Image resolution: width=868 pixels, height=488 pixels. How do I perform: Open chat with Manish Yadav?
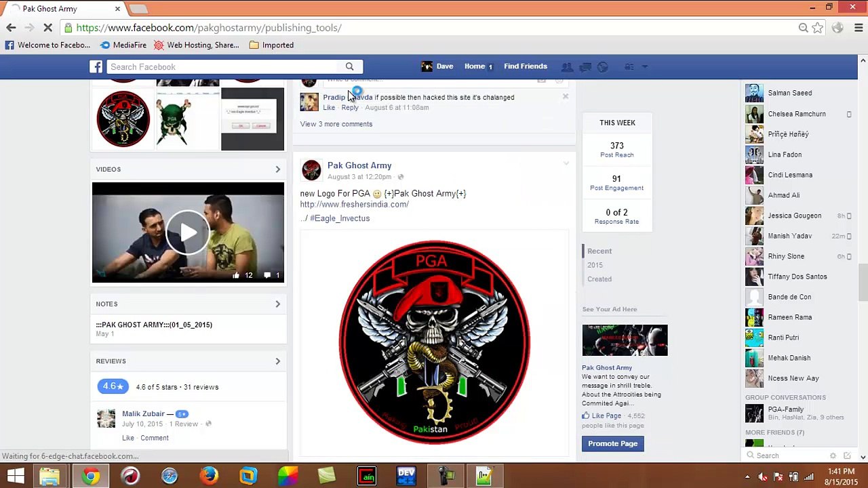[x=799, y=236]
